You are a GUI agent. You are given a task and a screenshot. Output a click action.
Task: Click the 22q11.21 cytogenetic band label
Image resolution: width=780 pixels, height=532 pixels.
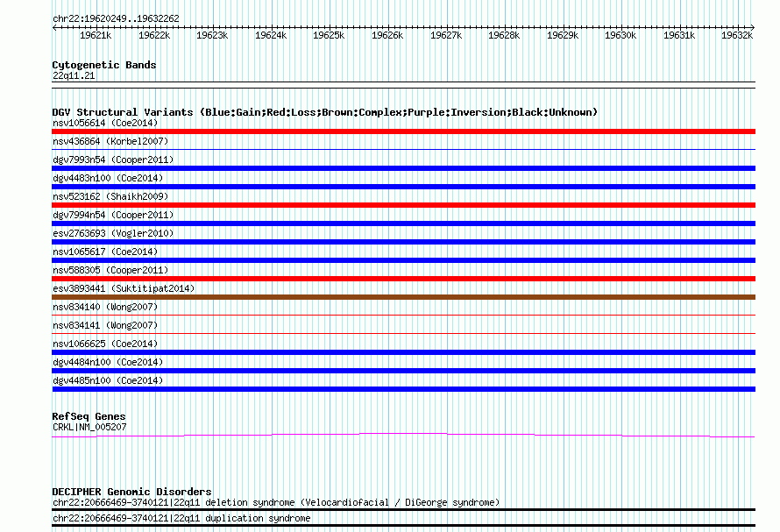click(x=74, y=75)
